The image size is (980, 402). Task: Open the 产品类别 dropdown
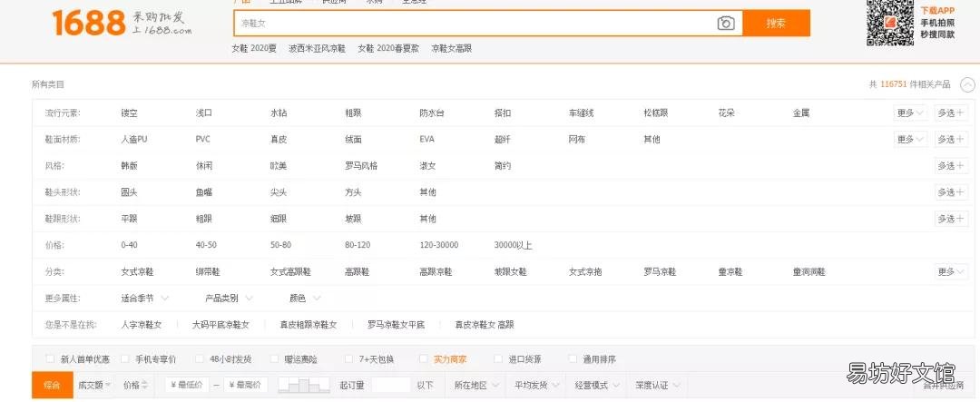[230, 299]
